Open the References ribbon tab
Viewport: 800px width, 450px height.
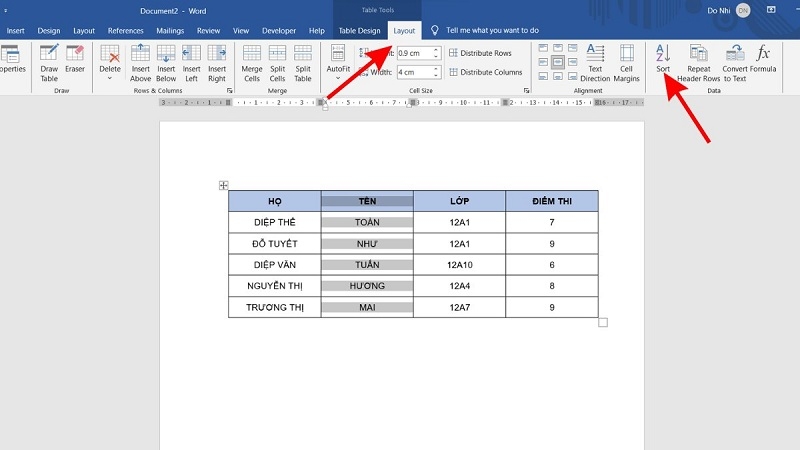tap(126, 31)
